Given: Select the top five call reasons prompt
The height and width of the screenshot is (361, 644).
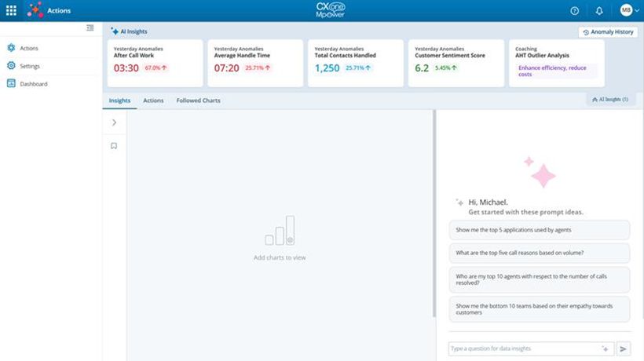Looking at the screenshot, I should click(539, 253).
